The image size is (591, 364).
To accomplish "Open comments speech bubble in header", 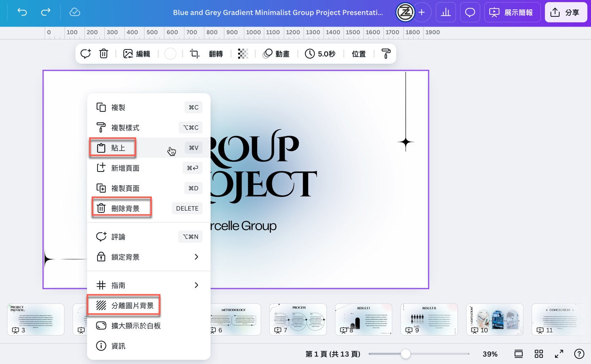I will pos(470,12).
